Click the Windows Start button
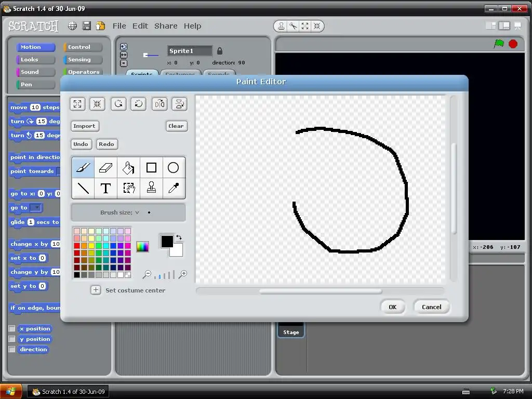This screenshot has height=399, width=532. 11,392
